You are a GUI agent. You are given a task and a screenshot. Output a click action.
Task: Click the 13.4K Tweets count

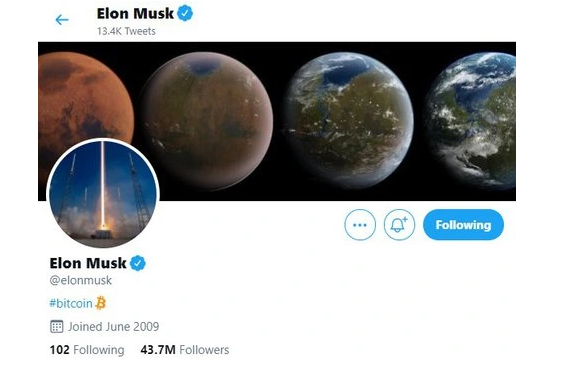click(x=126, y=31)
